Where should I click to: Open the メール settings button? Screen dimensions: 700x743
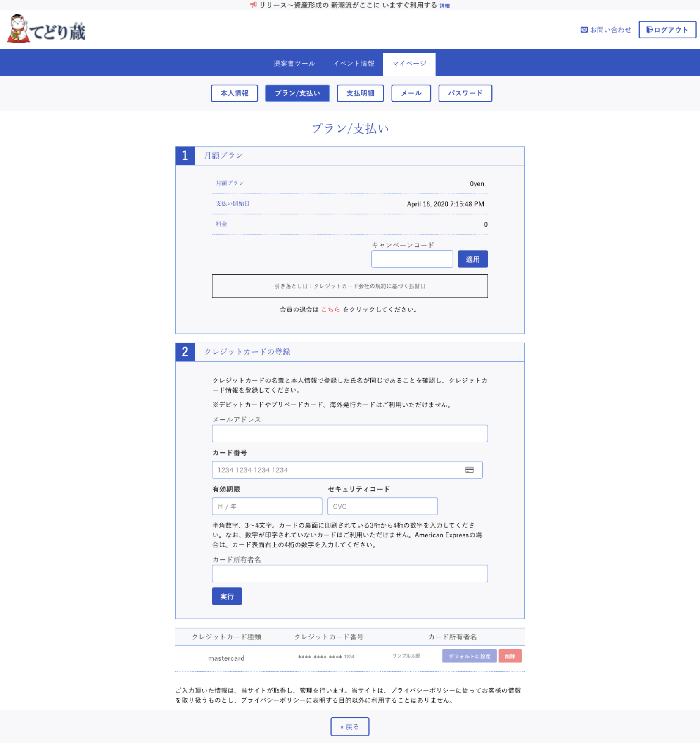pyautogui.click(x=411, y=93)
